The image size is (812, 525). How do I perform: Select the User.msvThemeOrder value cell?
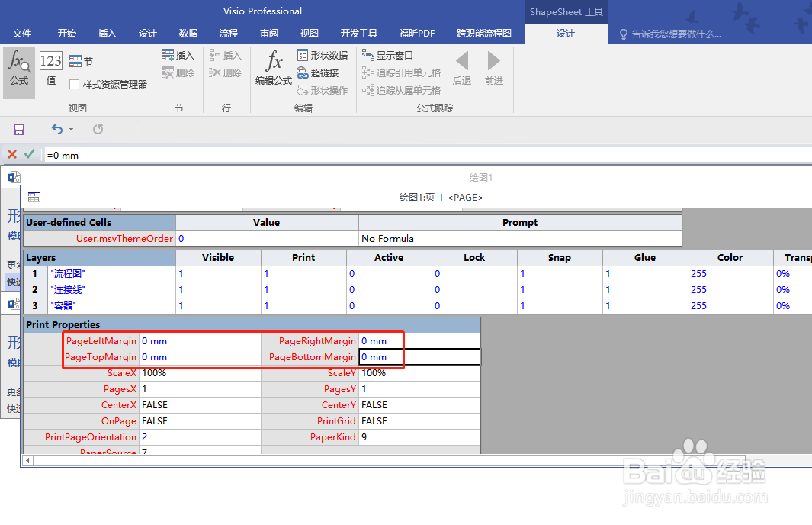(267, 238)
